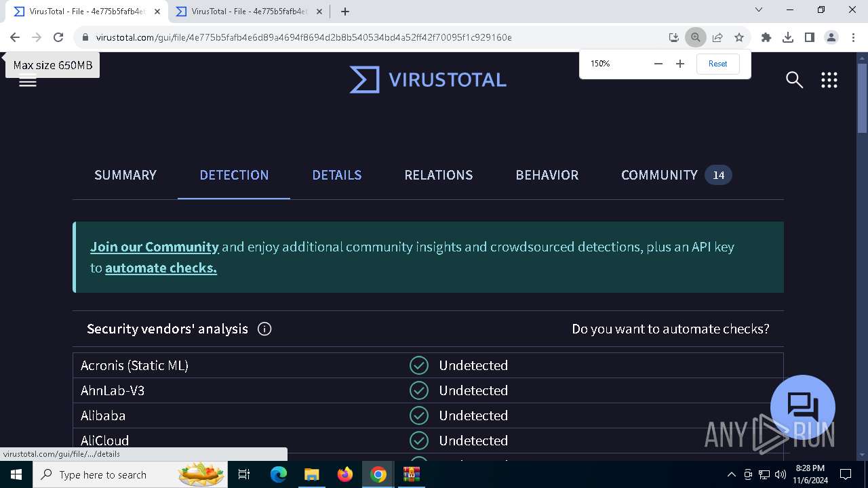868x488 pixels.
Task: View the BEHAVIOR tab
Action: (547, 175)
